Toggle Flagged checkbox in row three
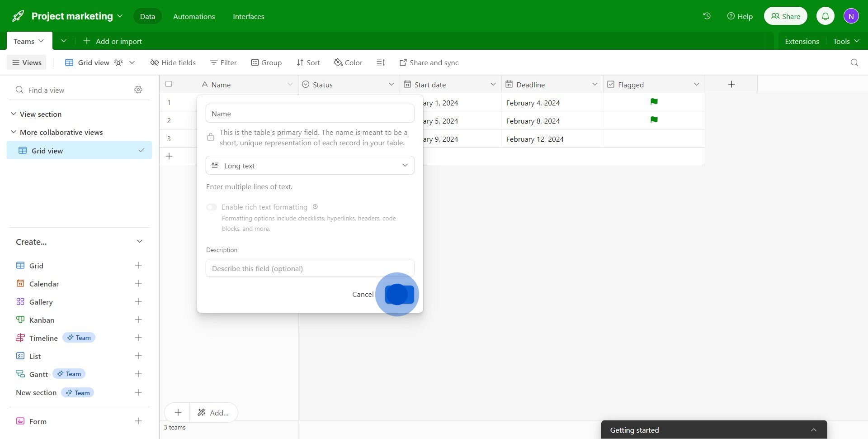This screenshot has width=868, height=439. pyautogui.click(x=654, y=138)
